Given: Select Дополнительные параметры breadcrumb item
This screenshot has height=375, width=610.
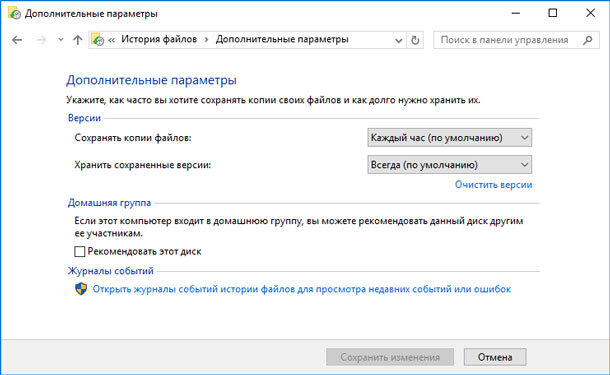Looking at the screenshot, I should (x=282, y=39).
